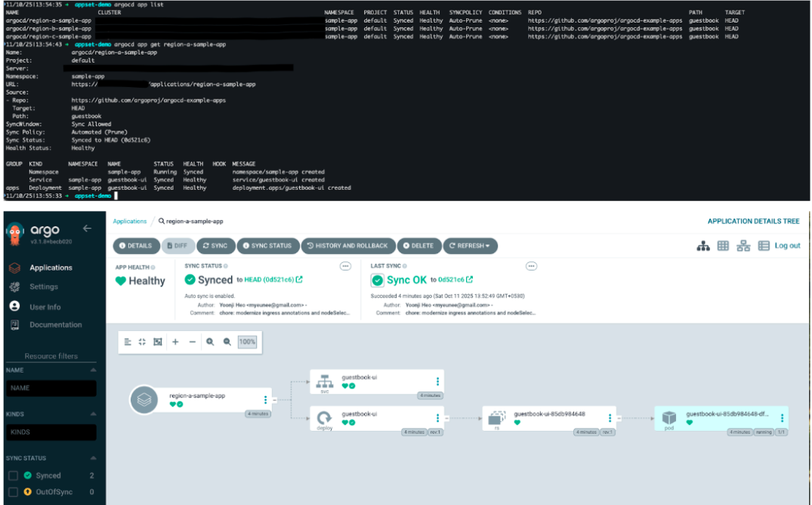Click the fit-to-screen icon in the graph toolbar
The width and height of the screenshot is (812, 505).
click(142, 342)
